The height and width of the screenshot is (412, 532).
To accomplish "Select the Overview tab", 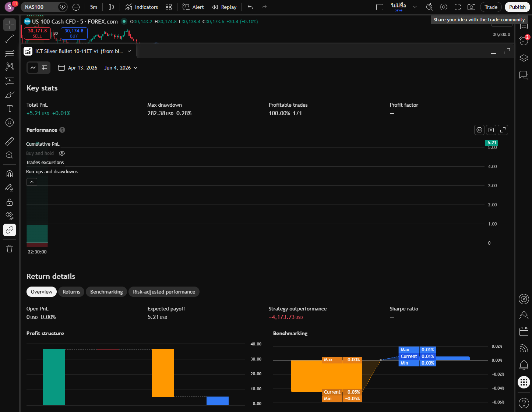I will pyautogui.click(x=42, y=292).
